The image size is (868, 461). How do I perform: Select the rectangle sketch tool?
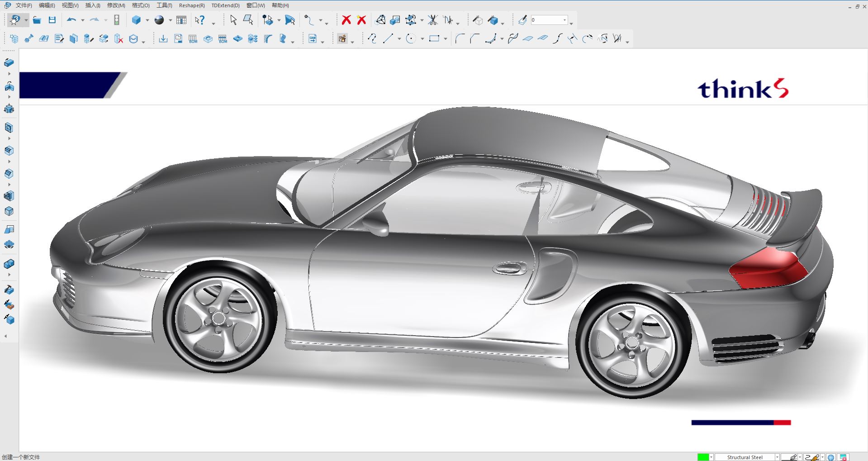[434, 39]
